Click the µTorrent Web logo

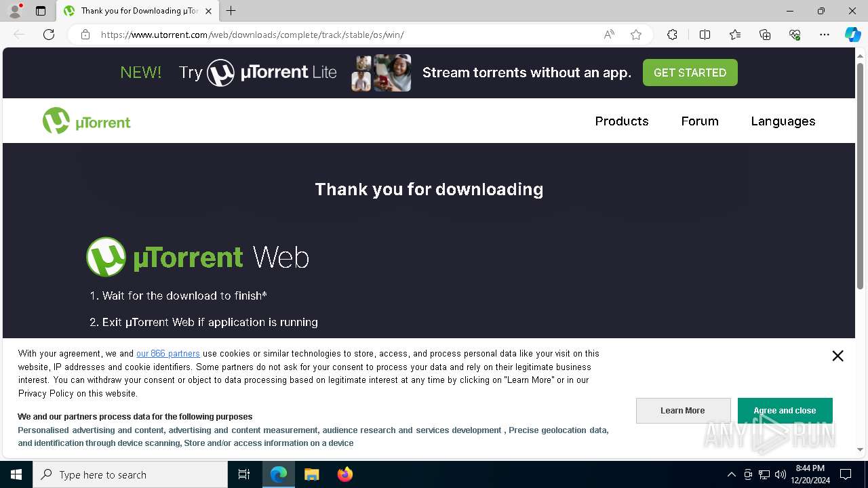coord(197,257)
